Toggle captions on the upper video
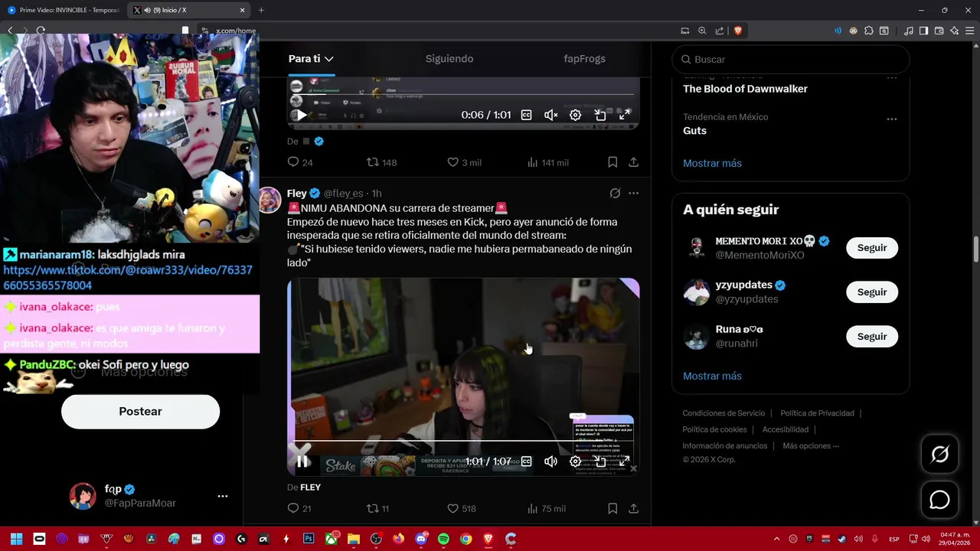This screenshot has width=980, height=551. (x=527, y=115)
